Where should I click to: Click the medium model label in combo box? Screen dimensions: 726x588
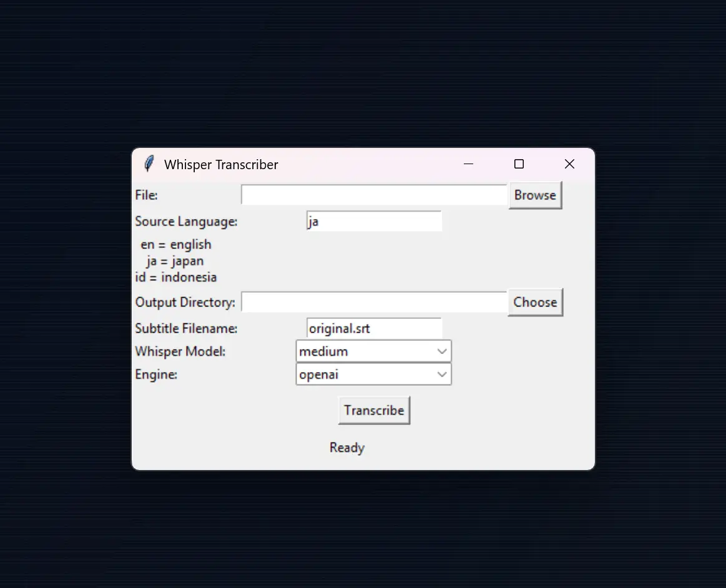[x=323, y=351]
